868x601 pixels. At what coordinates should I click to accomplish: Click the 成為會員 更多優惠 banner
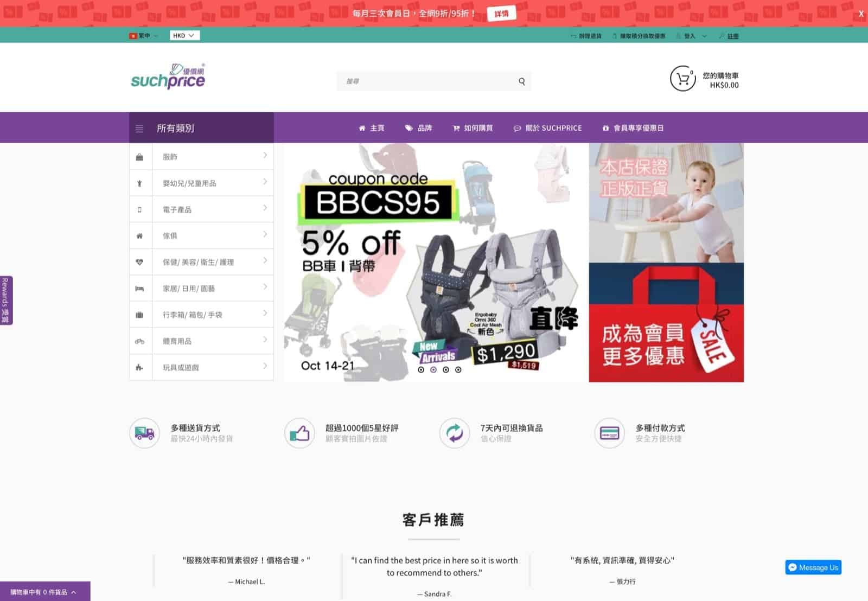point(666,323)
